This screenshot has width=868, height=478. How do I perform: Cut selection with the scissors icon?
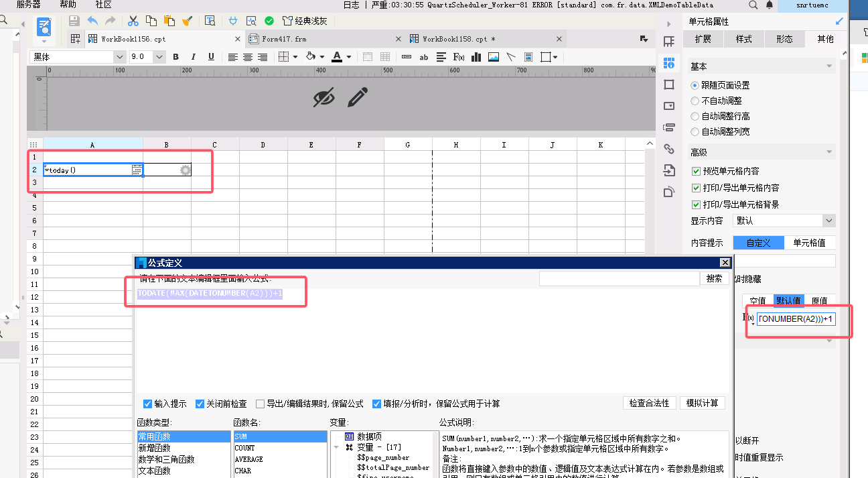(133, 21)
